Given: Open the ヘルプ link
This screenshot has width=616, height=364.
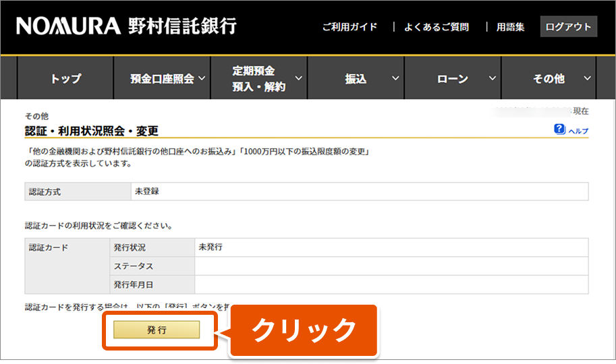Looking at the screenshot, I should click(x=578, y=131).
